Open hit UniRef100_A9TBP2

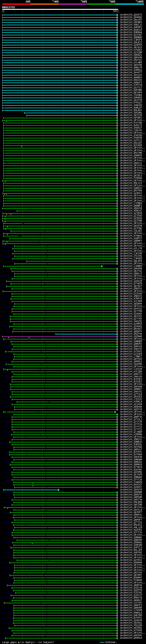[x=131, y=118]
